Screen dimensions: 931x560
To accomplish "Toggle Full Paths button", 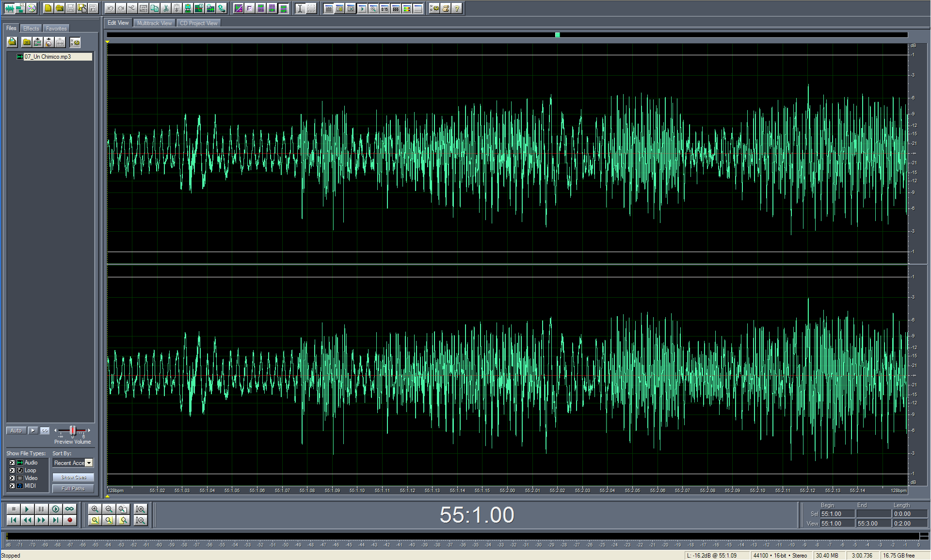I will (73, 489).
